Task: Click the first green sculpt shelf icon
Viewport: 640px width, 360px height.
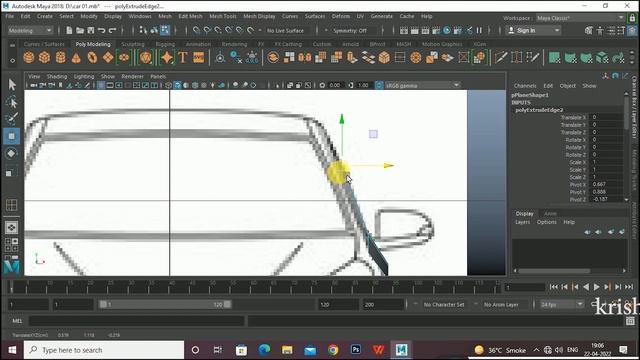Action: click(554, 58)
